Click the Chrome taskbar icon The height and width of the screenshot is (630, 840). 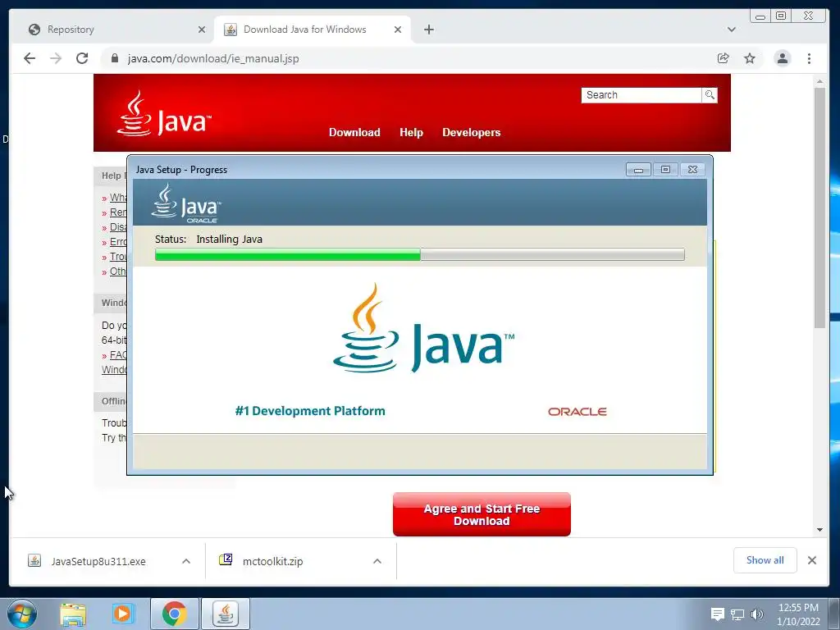coord(174,614)
